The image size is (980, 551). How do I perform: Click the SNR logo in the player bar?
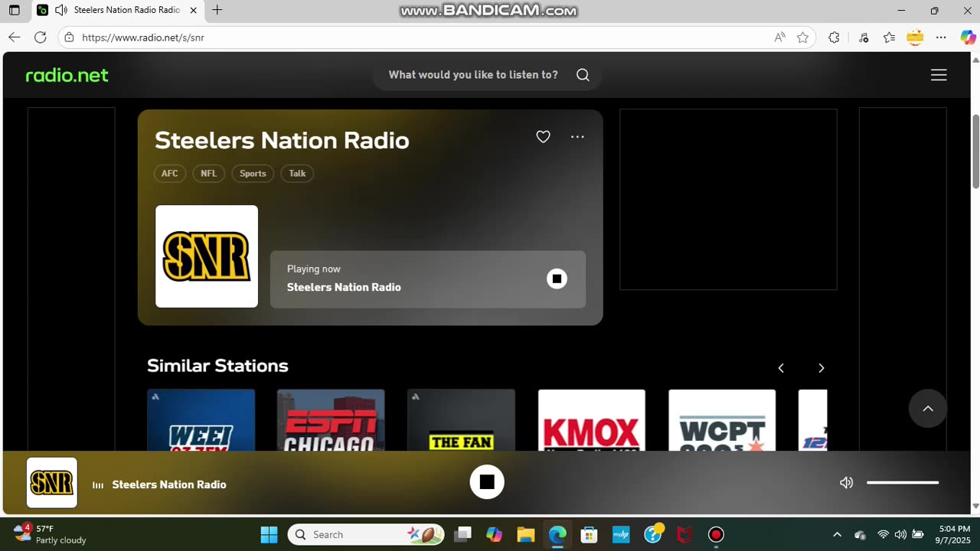(x=52, y=483)
